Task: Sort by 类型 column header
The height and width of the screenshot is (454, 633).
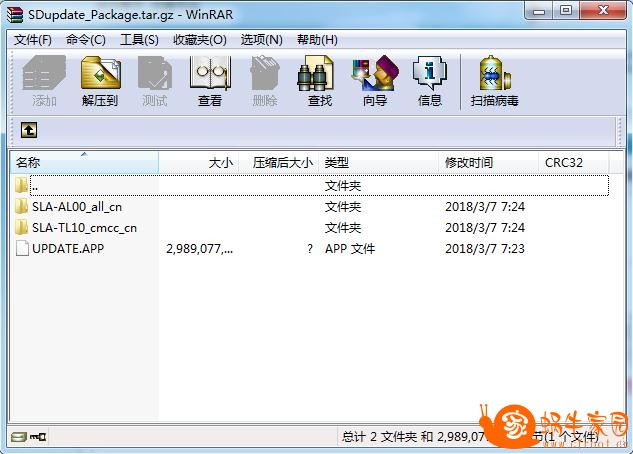Action: [379, 162]
